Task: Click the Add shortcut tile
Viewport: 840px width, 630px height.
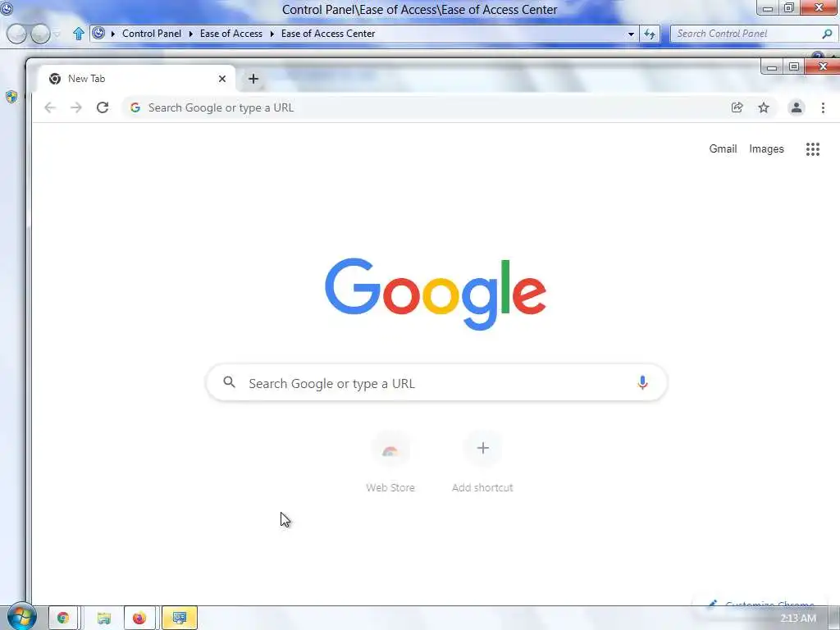Action: (482, 462)
